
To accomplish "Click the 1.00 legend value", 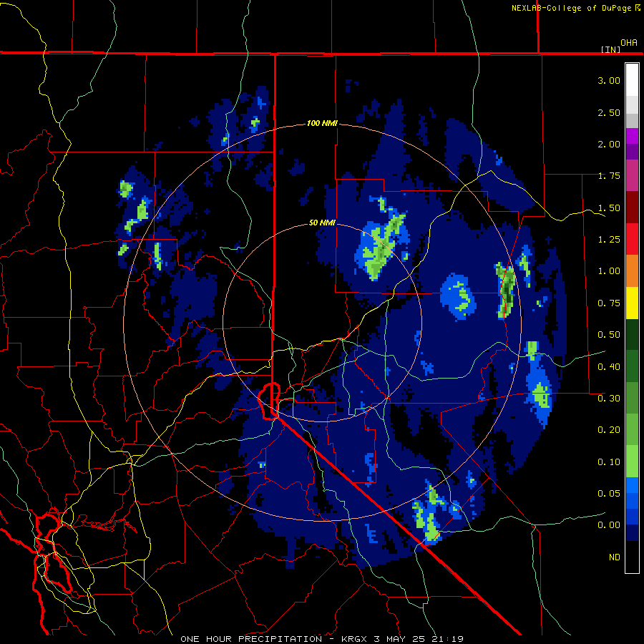I will click(609, 271).
